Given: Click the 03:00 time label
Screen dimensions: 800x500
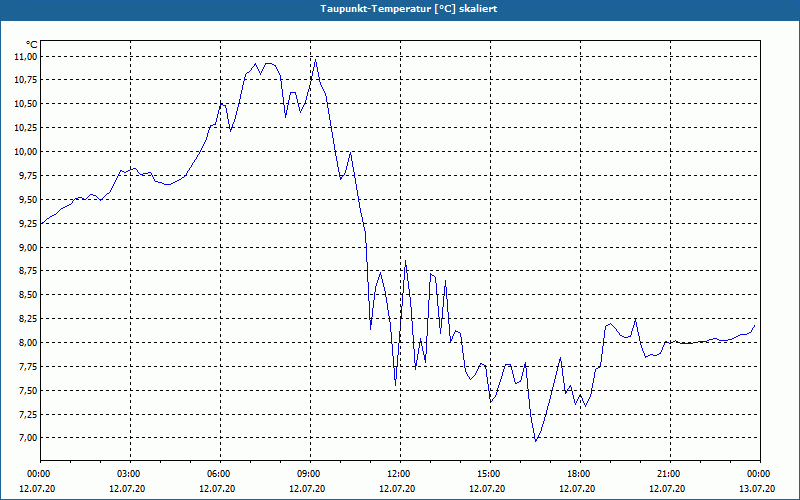Looking at the screenshot, I should click(131, 474).
